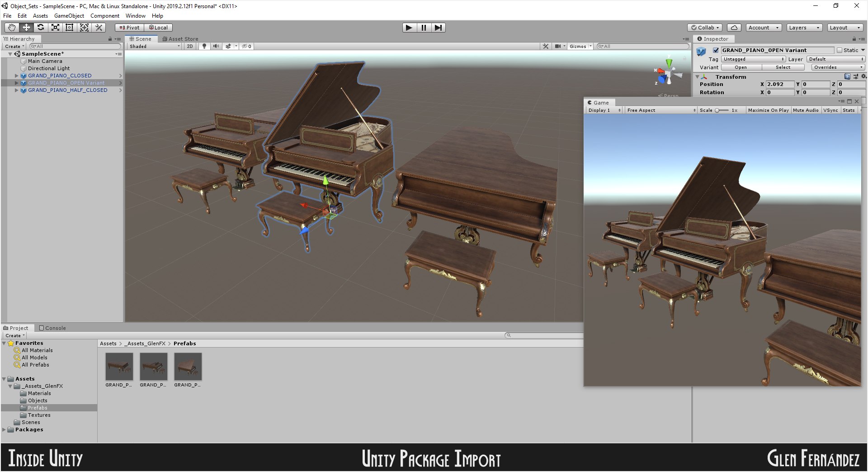The image size is (868, 472).
Task: Enable the Static checkbox
Action: tap(840, 50)
